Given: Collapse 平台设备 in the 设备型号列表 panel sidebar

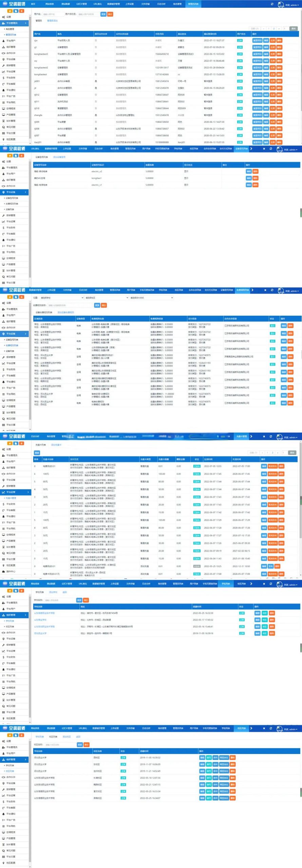Looking at the screenshot, I should coord(15,192).
